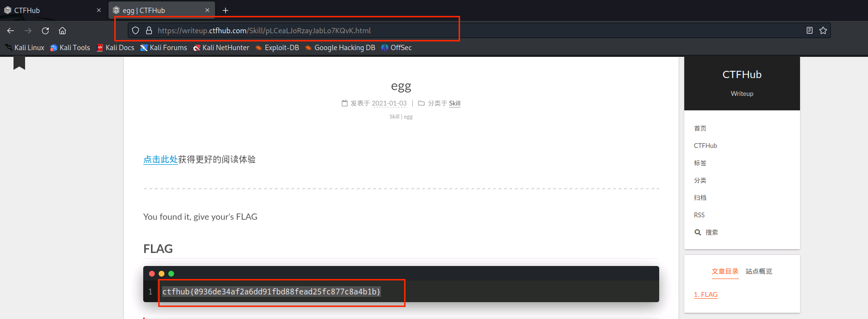Open CTFHub sidebar menu item
Screen dimensions: 868x319
point(705,146)
